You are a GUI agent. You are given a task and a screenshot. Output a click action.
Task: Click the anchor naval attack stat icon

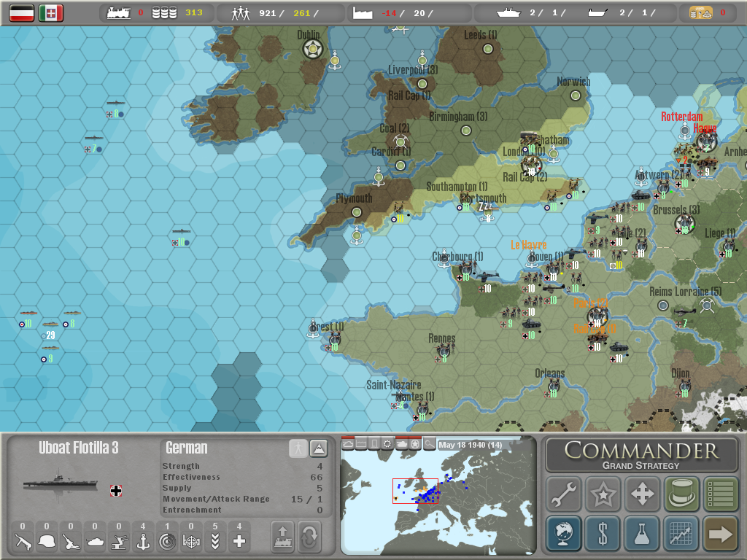(143, 542)
